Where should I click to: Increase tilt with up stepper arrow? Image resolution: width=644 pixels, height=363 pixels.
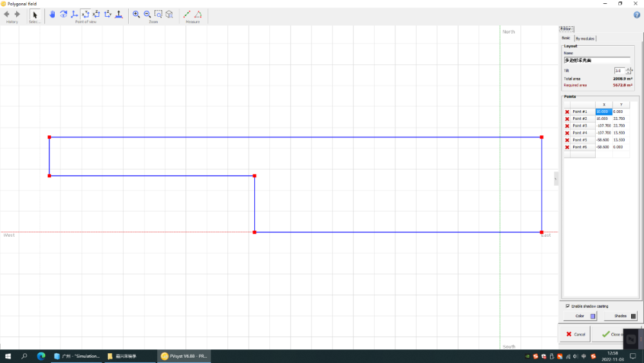[629, 68]
